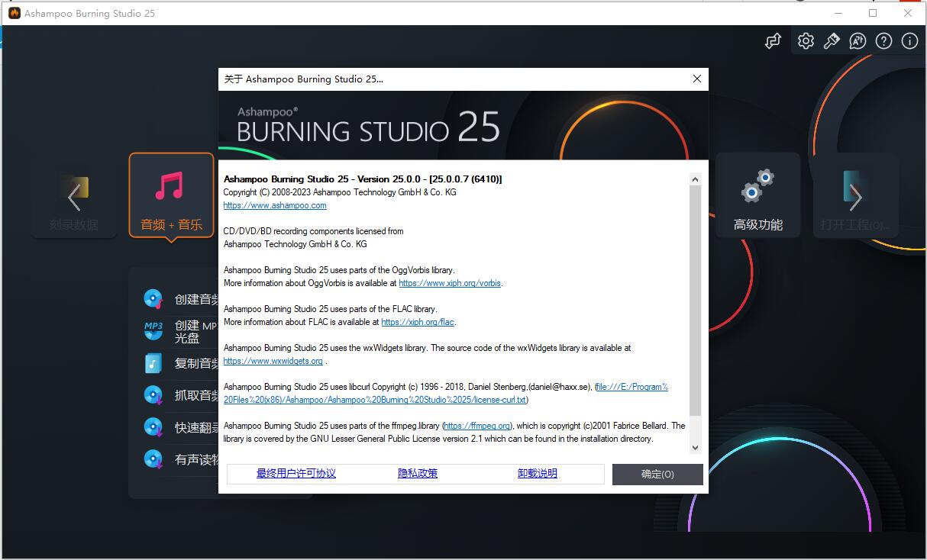The image size is (927, 560).
Task: Open the 隐私政策 link
Action: 418,473
